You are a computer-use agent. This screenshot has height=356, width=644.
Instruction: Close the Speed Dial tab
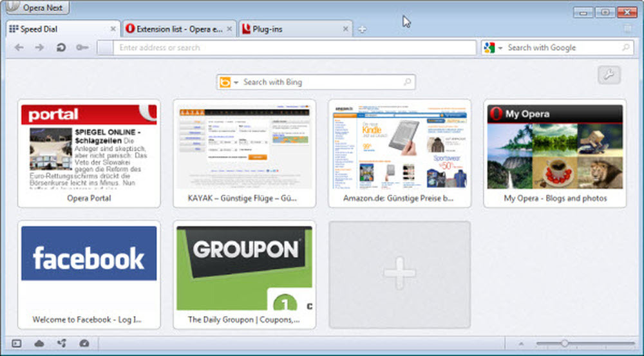(113, 29)
